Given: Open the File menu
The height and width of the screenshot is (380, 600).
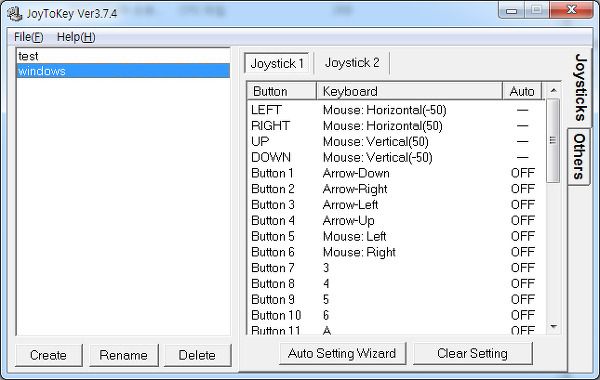Looking at the screenshot, I should tap(28, 37).
